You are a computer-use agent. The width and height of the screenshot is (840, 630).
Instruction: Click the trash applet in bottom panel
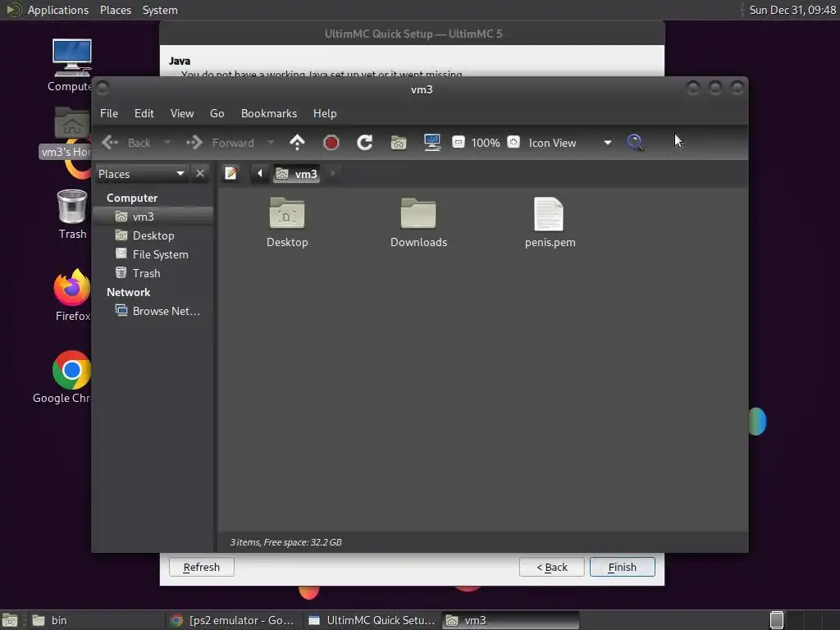(x=777, y=620)
